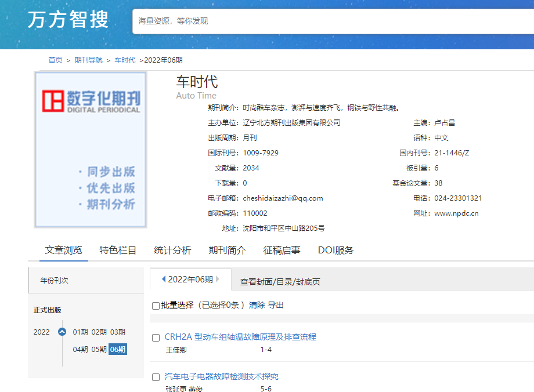Open article 汽车电子电器故障检测技术探究
534x392 pixels.
pos(221,376)
